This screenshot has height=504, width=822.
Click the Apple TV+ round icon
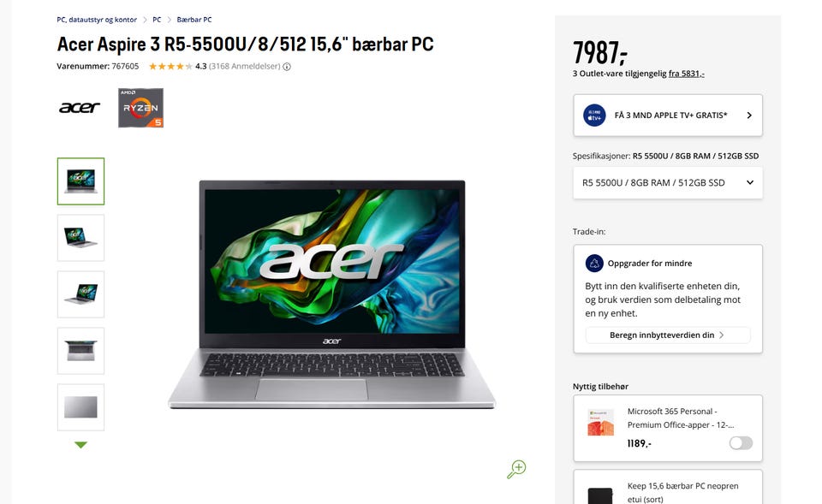tap(594, 116)
